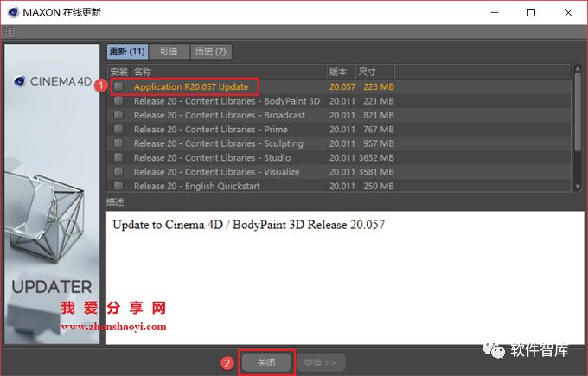This screenshot has width=588, height=376.
Task: Mark Content Libraries - Visualize for install
Action: coord(118,172)
